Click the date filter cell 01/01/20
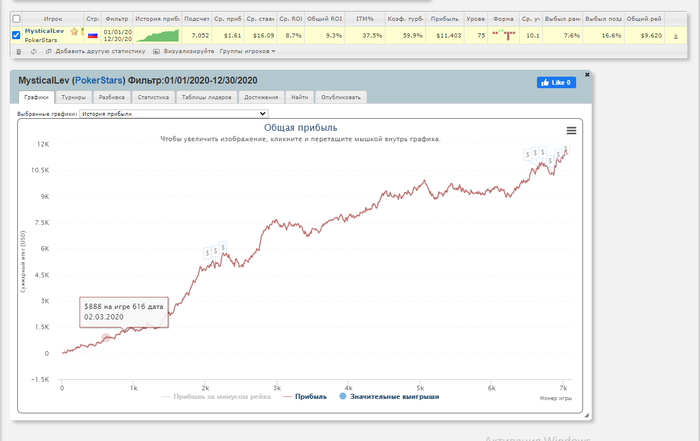The image size is (700, 441). [117, 35]
